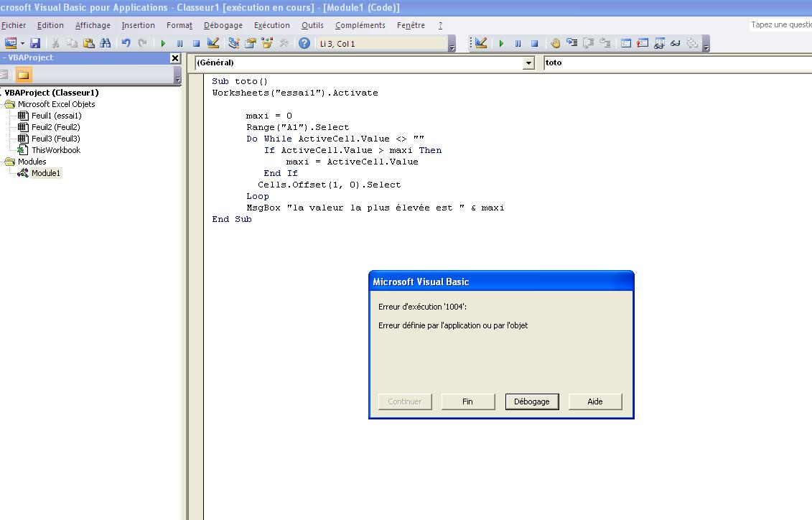
Task: Click the Toolbox hammer-and-wrench icon
Action: pos(284,44)
